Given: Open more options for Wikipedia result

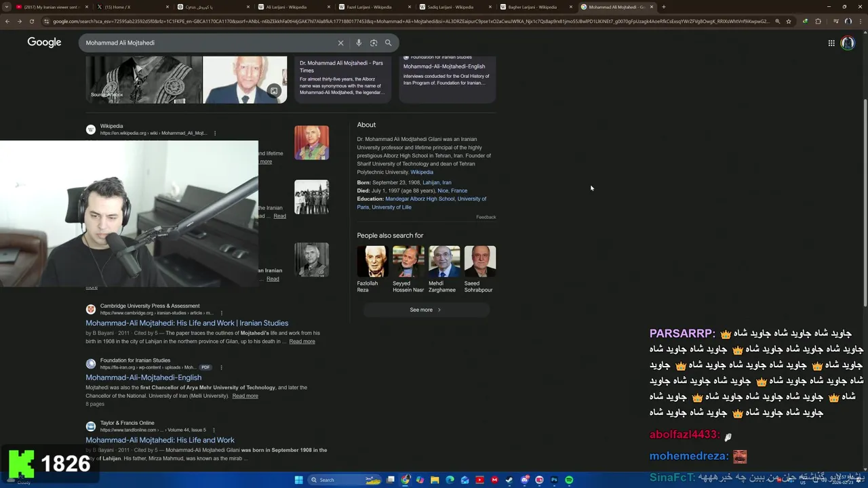Looking at the screenshot, I should pos(215,133).
